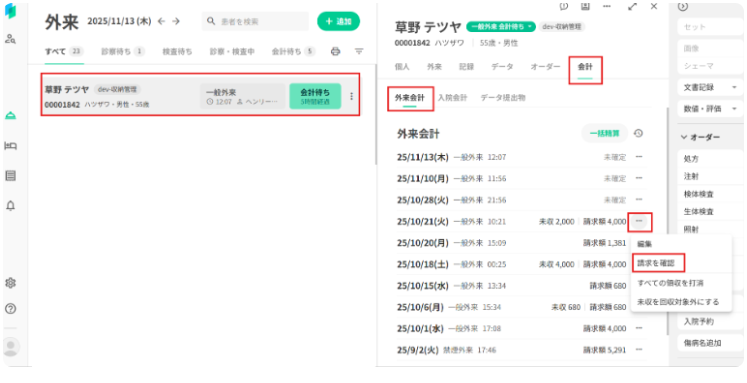Select 請求を確認 from the context menu

pos(656,263)
